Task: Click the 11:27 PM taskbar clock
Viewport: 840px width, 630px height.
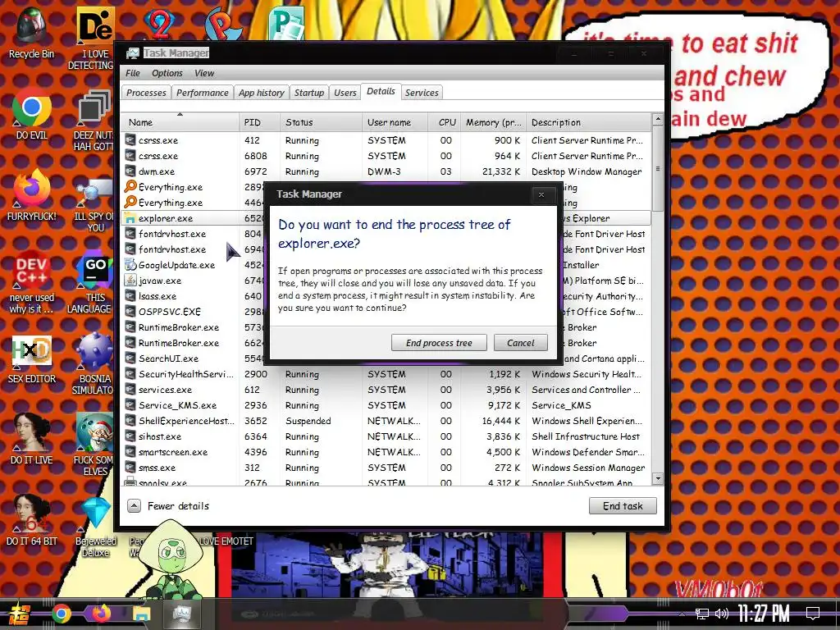Action: [764, 614]
